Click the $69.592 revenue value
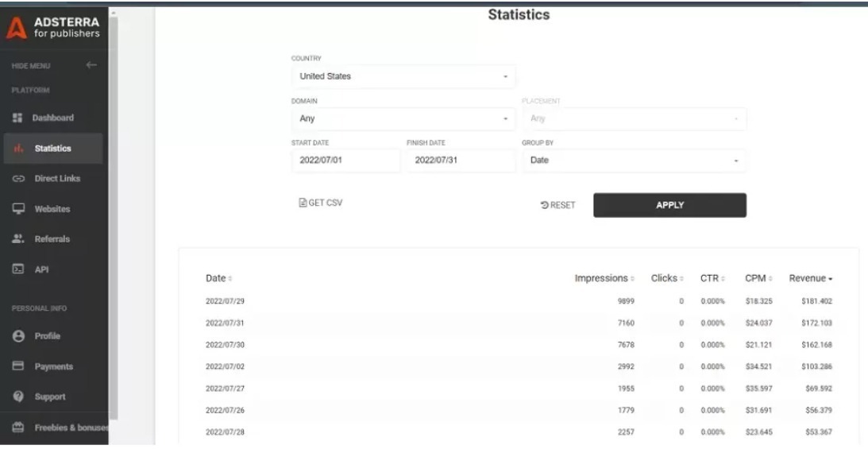 coord(819,389)
